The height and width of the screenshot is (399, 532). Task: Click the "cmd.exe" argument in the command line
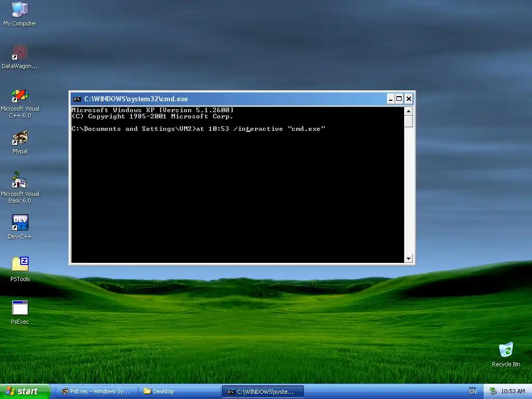coord(307,129)
